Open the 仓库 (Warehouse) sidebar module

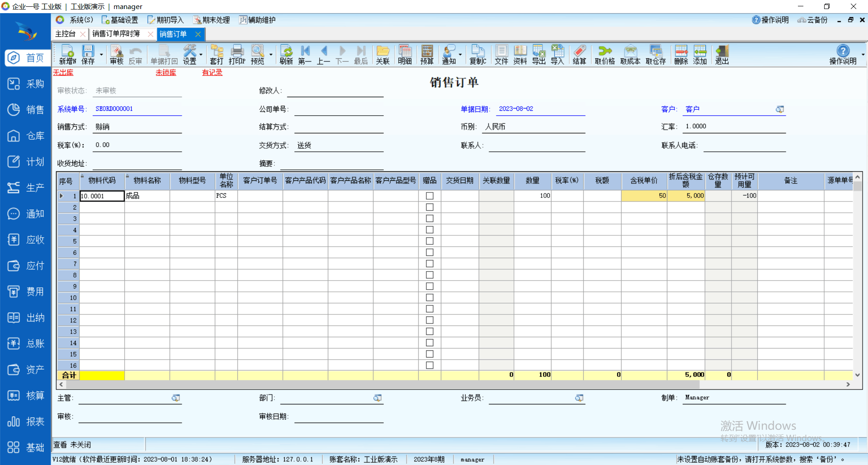26,136
